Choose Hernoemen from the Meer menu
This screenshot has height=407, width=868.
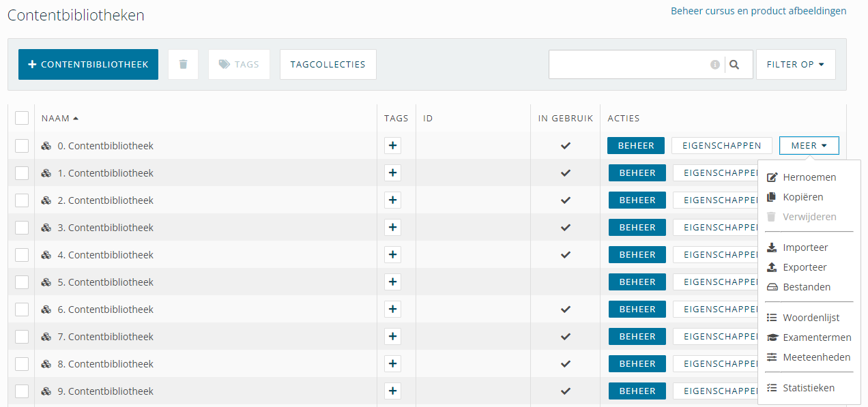click(x=809, y=177)
